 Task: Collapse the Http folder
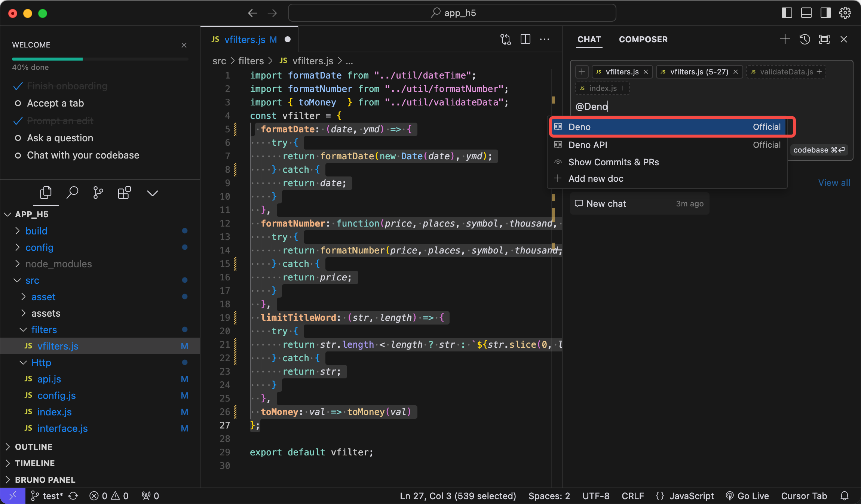coord(100,363)
